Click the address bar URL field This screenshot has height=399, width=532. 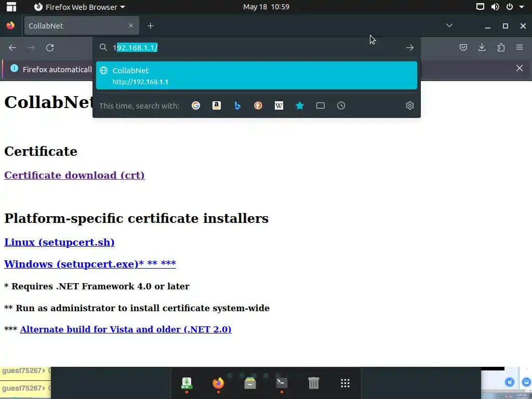click(256, 47)
